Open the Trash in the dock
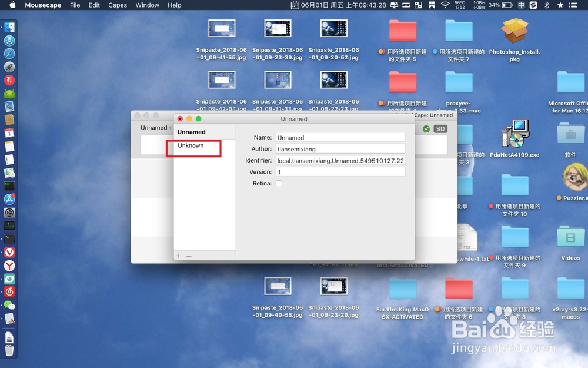This screenshot has width=588, height=368. [x=9, y=350]
